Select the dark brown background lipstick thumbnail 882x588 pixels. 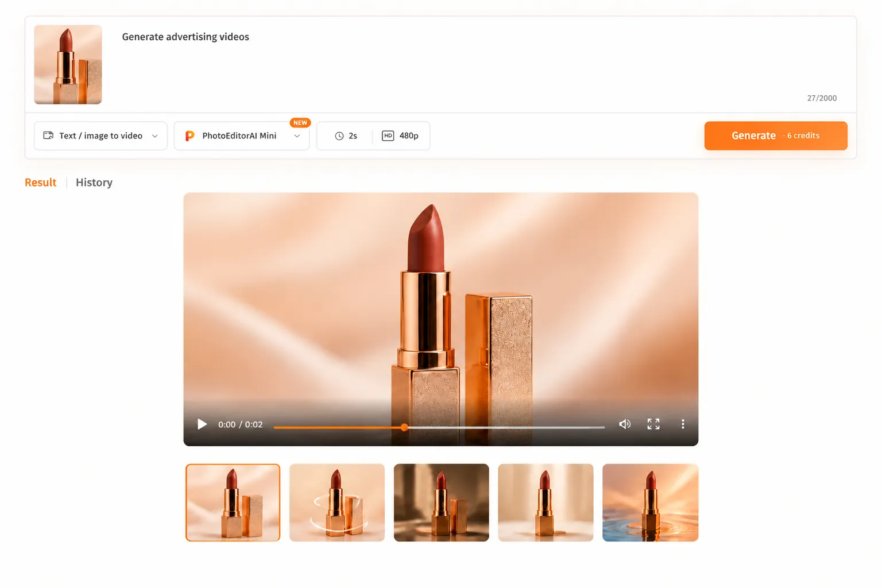[x=441, y=502]
